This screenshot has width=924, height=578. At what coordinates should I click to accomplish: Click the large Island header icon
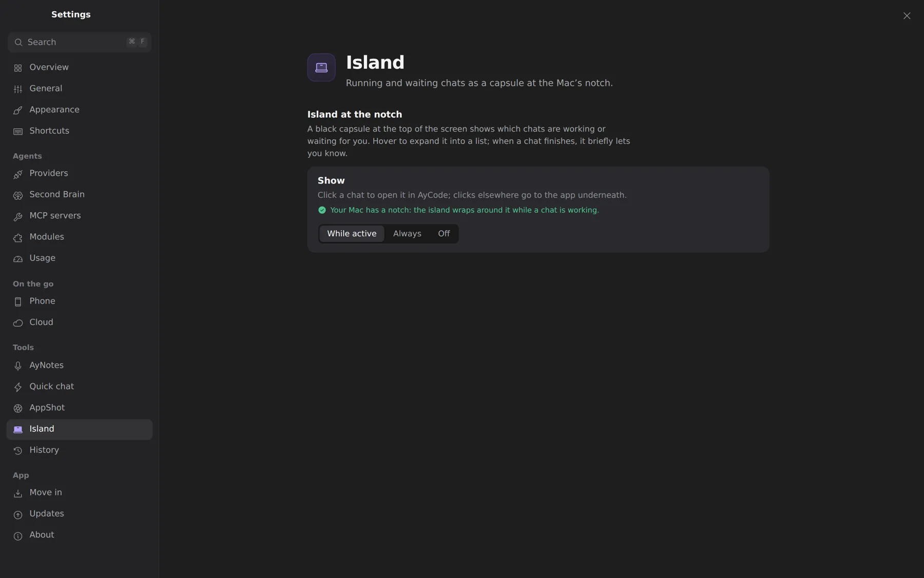click(321, 67)
